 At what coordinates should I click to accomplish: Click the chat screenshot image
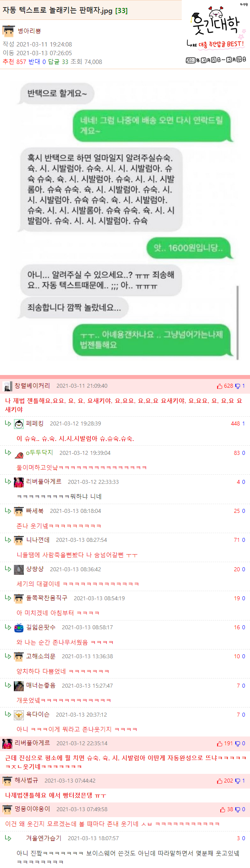pyautogui.click(x=127, y=222)
